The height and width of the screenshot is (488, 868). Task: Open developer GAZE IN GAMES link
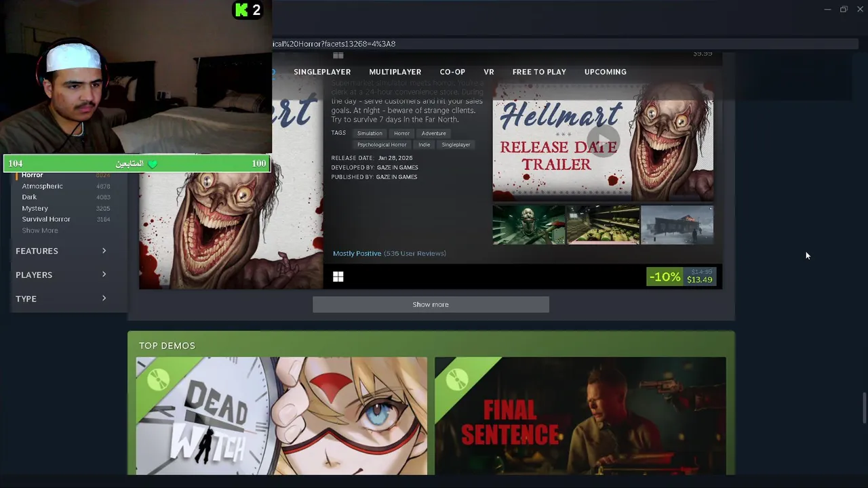click(x=397, y=167)
